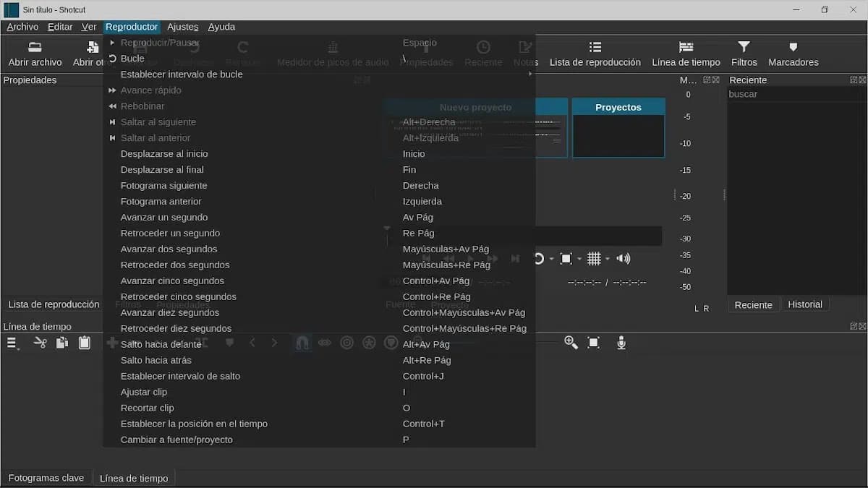Expand the loop options dropdown arrow

(x=551, y=259)
